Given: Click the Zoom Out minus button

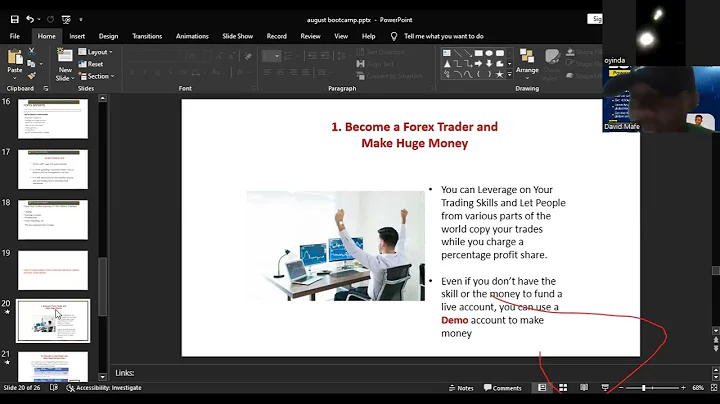Looking at the screenshot, I should (621, 388).
